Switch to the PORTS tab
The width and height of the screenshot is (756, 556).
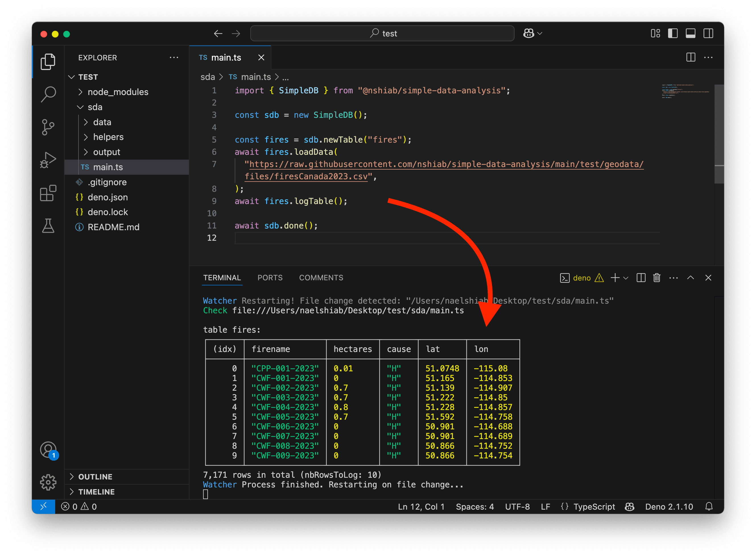[x=270, y=278]
